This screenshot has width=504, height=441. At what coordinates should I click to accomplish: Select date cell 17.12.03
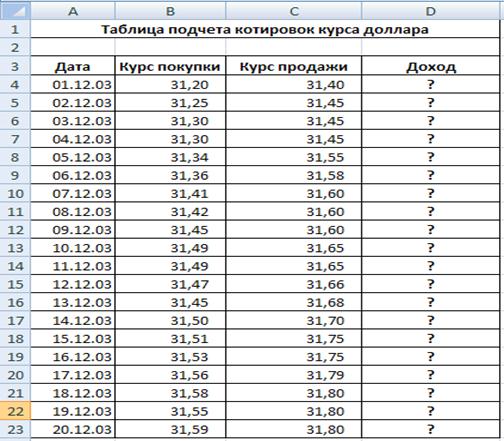[x=73, y=375]
